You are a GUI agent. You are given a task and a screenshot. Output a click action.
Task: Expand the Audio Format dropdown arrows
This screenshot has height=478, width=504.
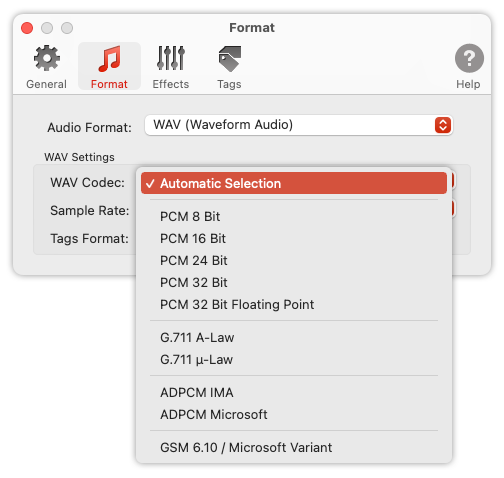pyautogui.click(x=443, y=125)
